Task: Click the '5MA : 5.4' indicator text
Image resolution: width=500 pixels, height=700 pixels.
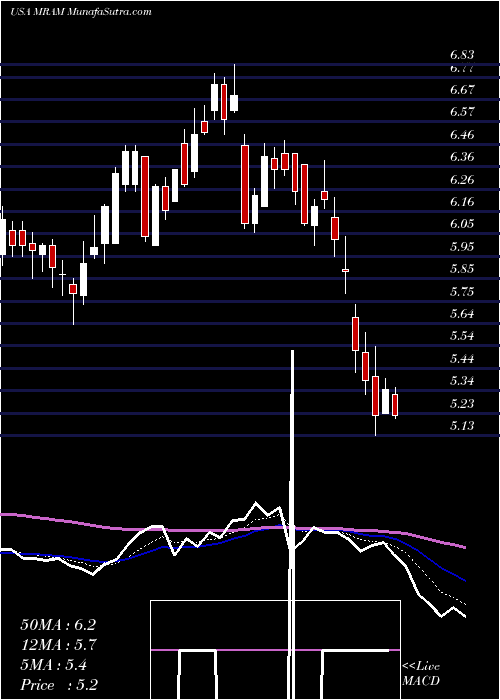Action: [x=54, y=665]
